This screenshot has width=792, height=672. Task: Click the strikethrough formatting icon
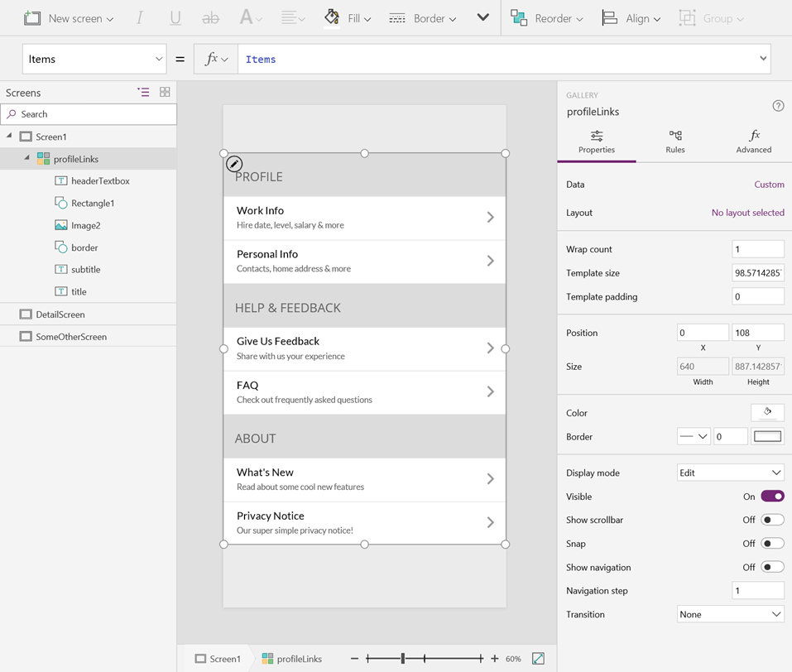point(211,18)
